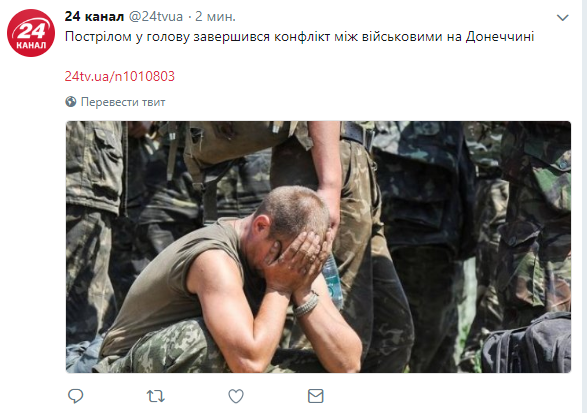Click the reply speech bubble icon
The height and width of the screenshot is (413, 587).
[x=76, y=396]
